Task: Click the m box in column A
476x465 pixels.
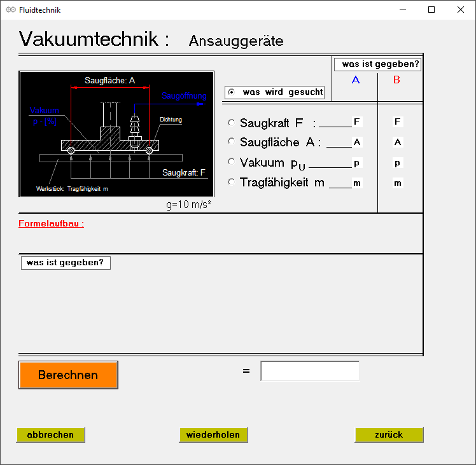Action: click(357, 183)
